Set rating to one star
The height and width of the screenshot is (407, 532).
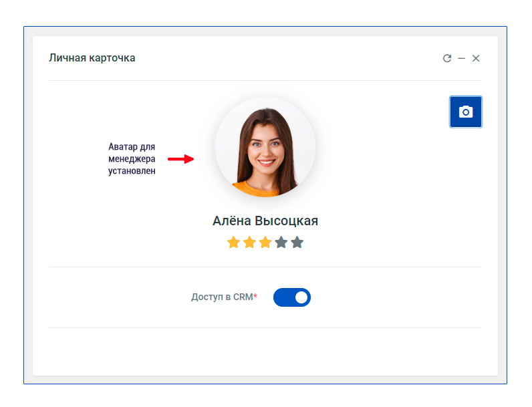[x=233, y=243]
